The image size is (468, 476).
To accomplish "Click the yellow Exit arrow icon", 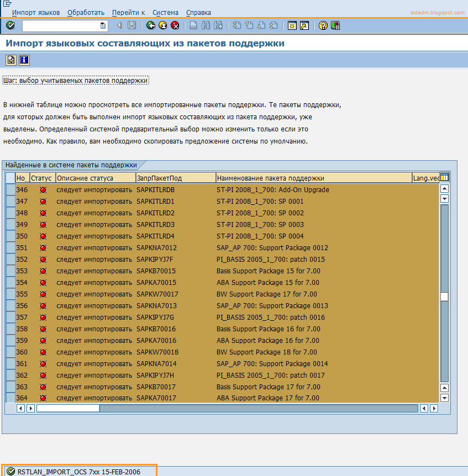I will pos(163,25).
